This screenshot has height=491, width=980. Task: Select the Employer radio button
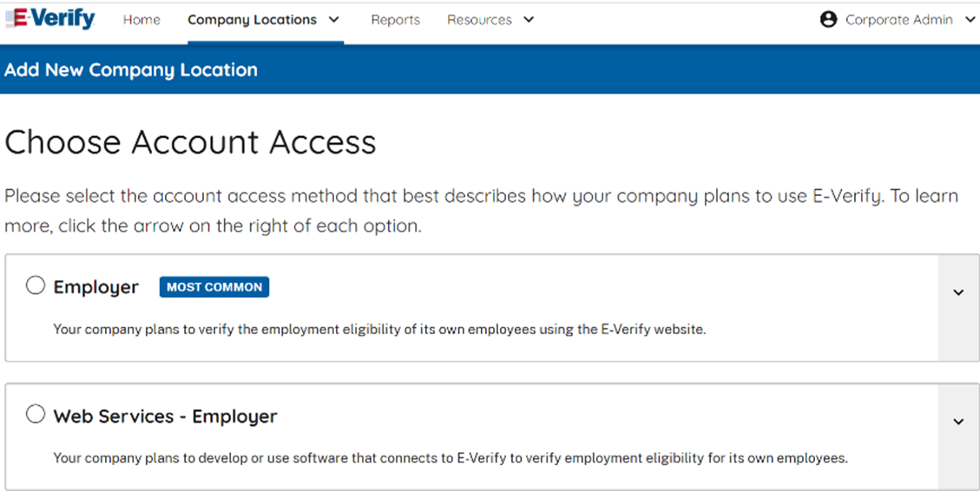point(36,285)
